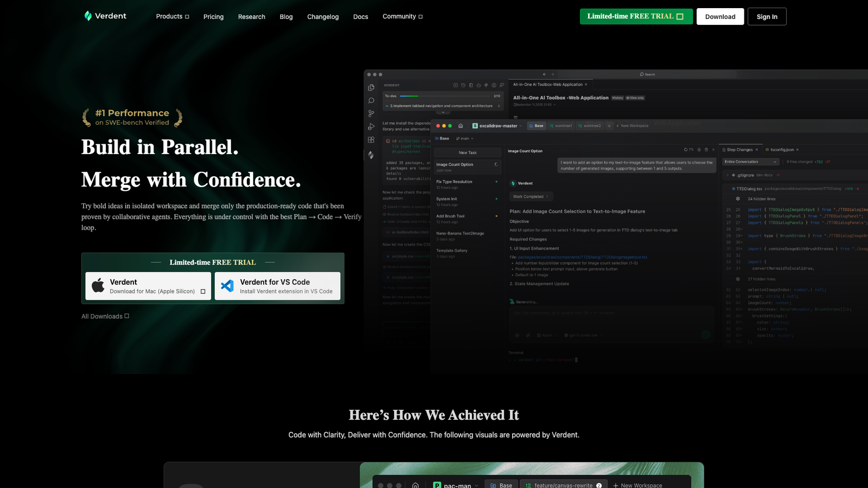Click the Limited-time FREE TRIAL navbar button
Image resolution: width=868 pixels, height=488 pixels.
click(x=636, y=16)
